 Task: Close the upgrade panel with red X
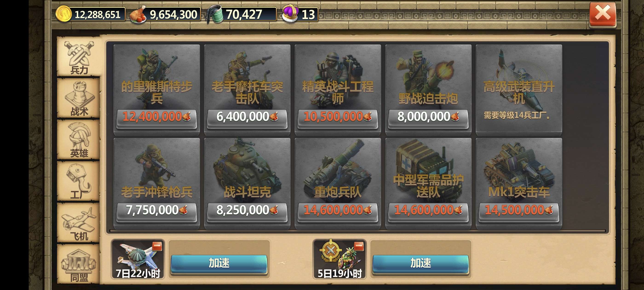click(603, 14)
